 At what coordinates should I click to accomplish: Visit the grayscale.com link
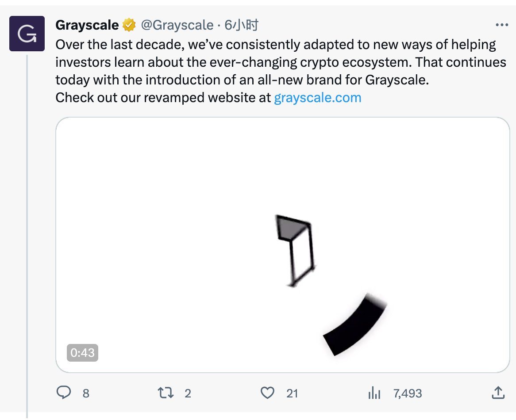point(318,97)
